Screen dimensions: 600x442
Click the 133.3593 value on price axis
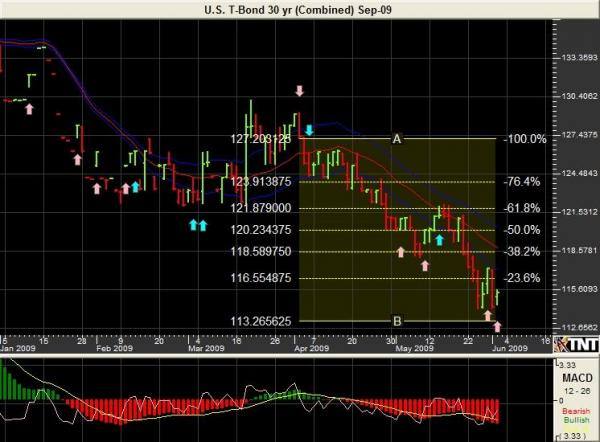(x=575, y=58)
